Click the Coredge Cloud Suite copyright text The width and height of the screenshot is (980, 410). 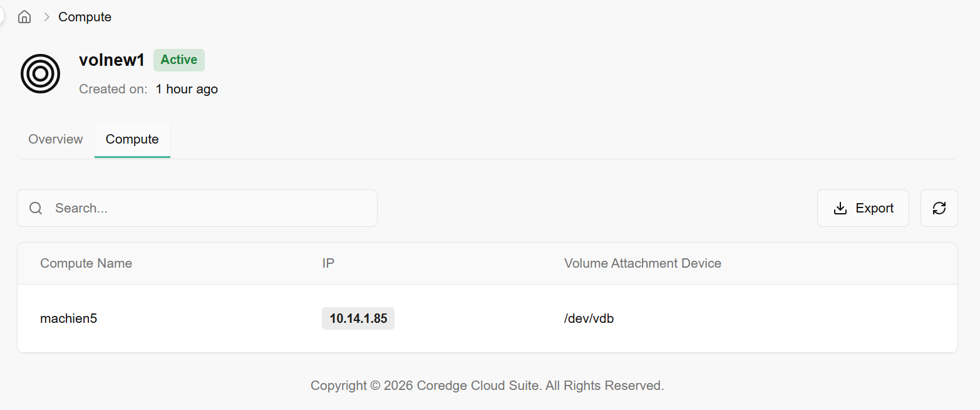[487, 386]
